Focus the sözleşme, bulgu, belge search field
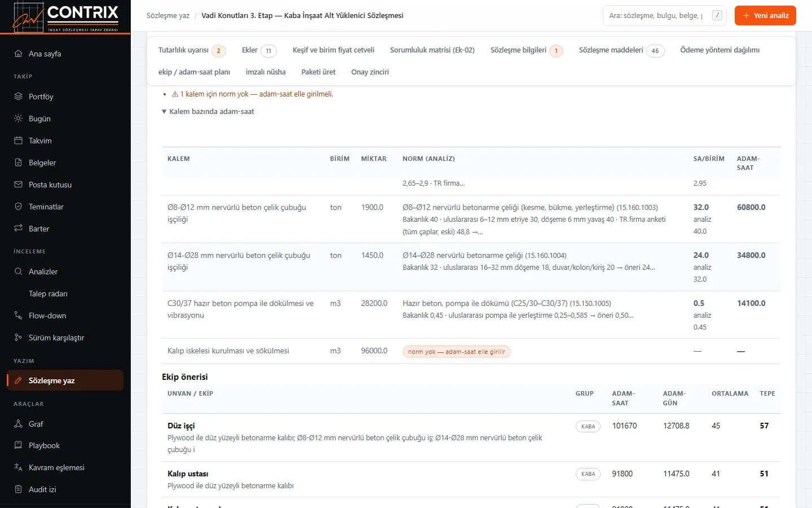This screenshot has height=508, width=812. (664, 16)
